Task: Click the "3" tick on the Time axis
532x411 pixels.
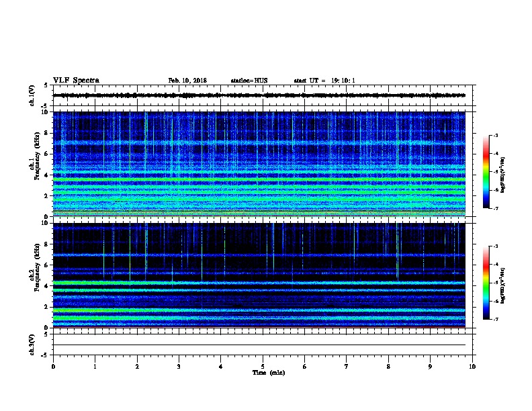Action: coord(179,367)
